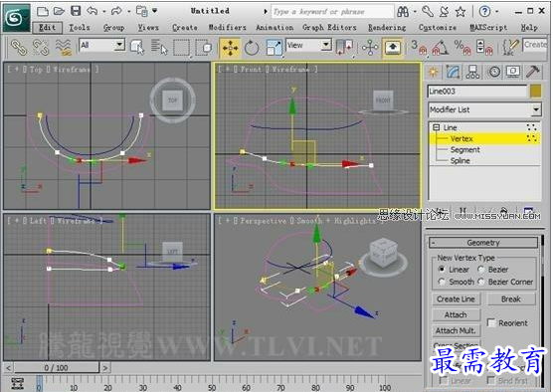Click the Select and Link chain icon

coord(19,48)
